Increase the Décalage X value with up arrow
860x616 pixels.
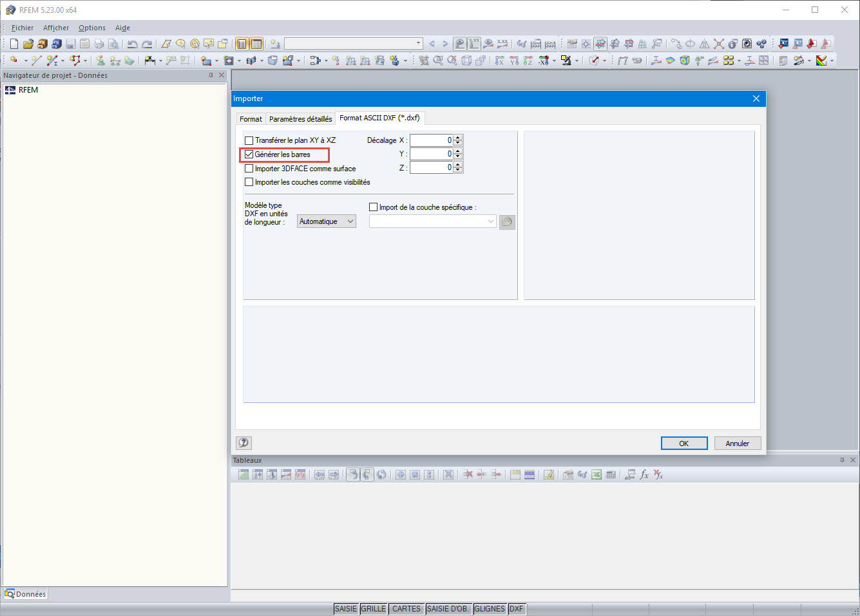click(x=458, y=138)
